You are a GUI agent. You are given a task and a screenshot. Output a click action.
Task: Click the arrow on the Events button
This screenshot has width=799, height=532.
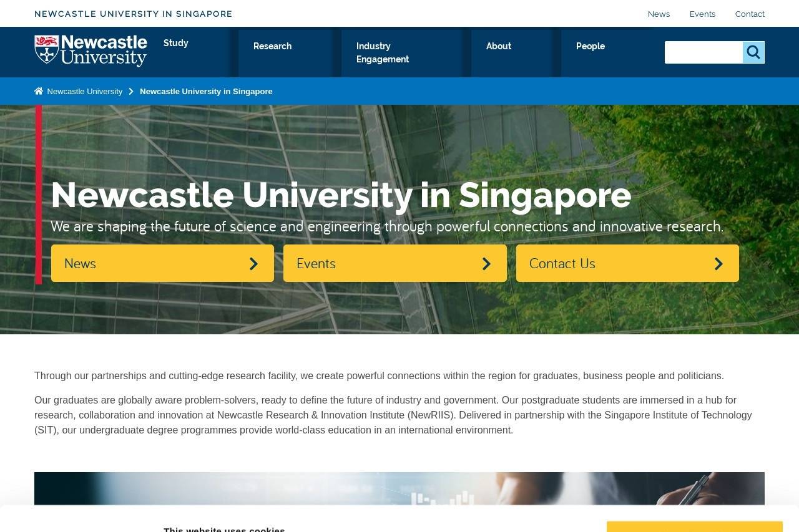coord(486,264)
